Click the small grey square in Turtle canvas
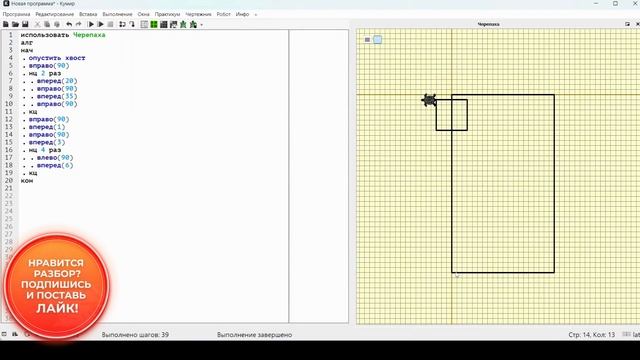Image resolution: width=640 pixels, height=360 pixels. coord(367,40)
